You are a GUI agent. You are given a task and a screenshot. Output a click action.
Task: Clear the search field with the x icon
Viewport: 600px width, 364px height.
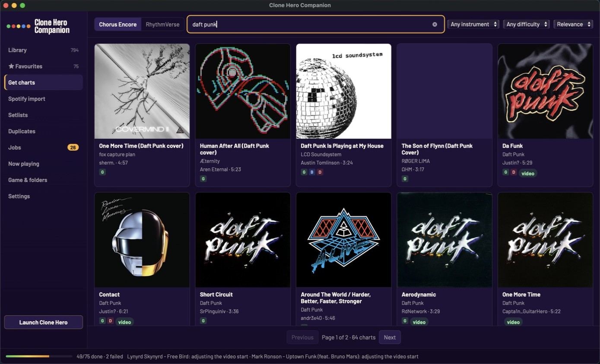(x=435, y=24)
